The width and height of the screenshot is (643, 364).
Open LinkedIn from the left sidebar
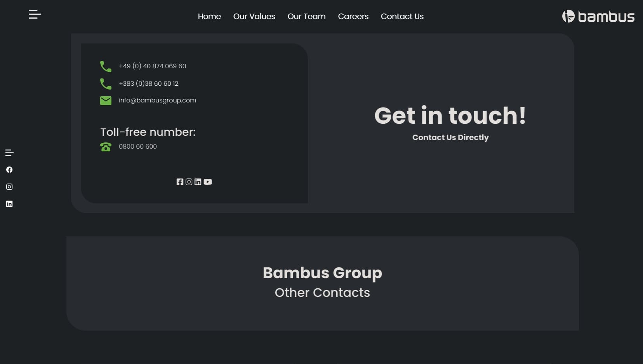(9, 204)
